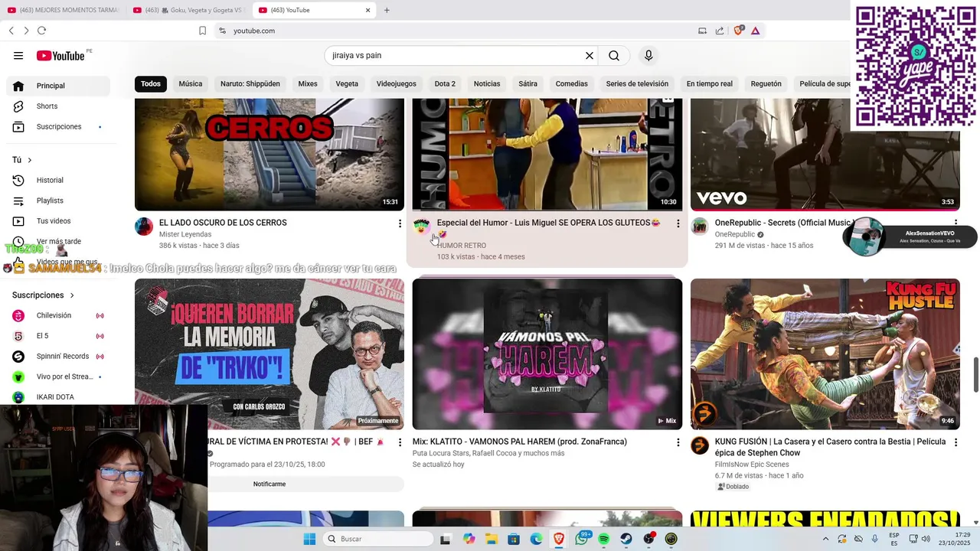
Task: Start voice search with microphone icon
Action: coord(648,55)
